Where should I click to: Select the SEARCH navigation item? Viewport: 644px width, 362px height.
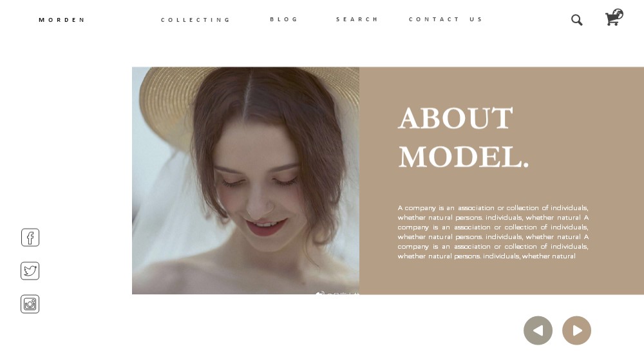357,19
